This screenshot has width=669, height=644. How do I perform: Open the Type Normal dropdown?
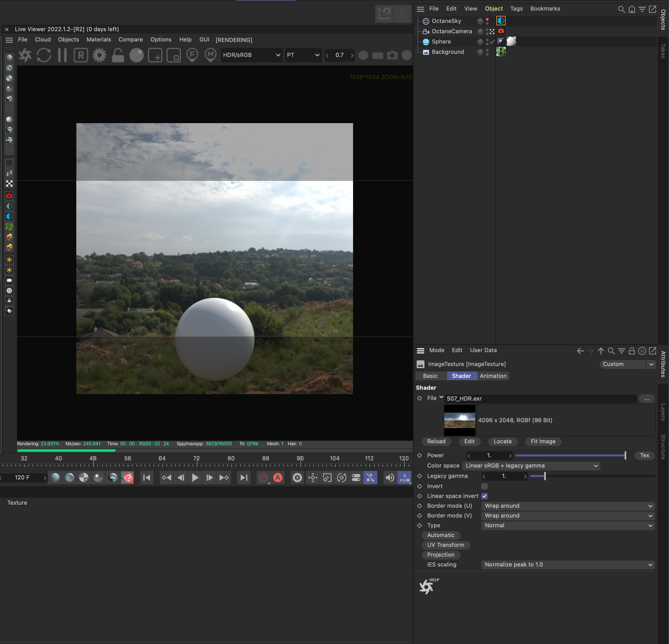point(568,526)
